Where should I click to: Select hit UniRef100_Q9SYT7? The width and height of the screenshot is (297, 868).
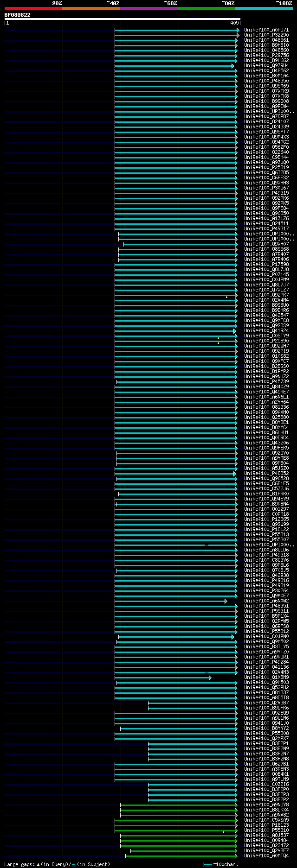click(x=266, y=132)
